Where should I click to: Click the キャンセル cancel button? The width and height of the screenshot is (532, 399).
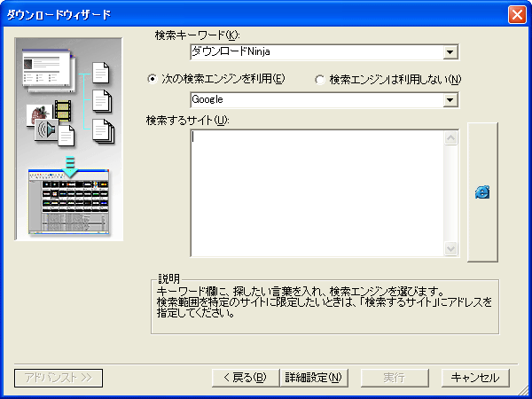click(x=475, y=378)
